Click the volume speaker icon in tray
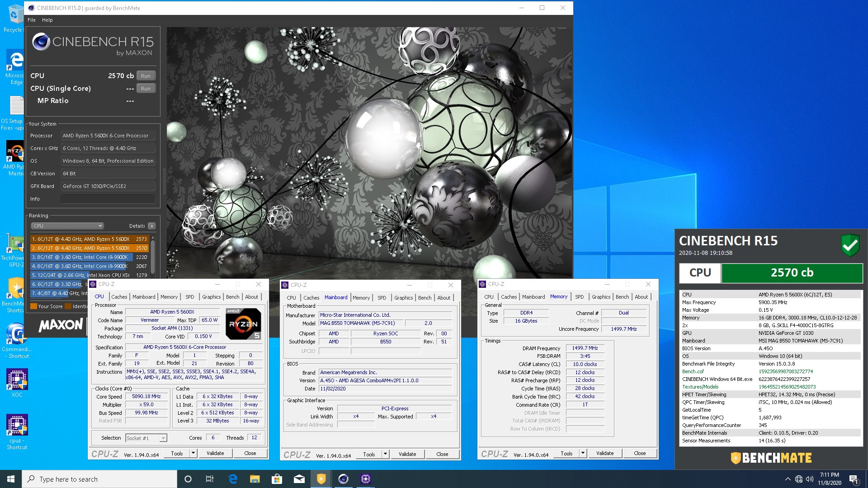This screenshot has height=488, width=868. tap(809, 479)
